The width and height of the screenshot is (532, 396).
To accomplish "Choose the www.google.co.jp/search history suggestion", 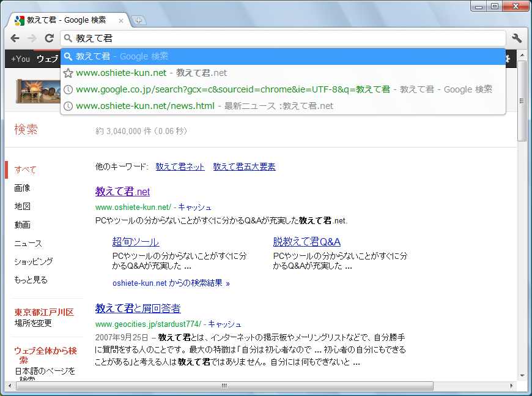I will pos(283,89).
